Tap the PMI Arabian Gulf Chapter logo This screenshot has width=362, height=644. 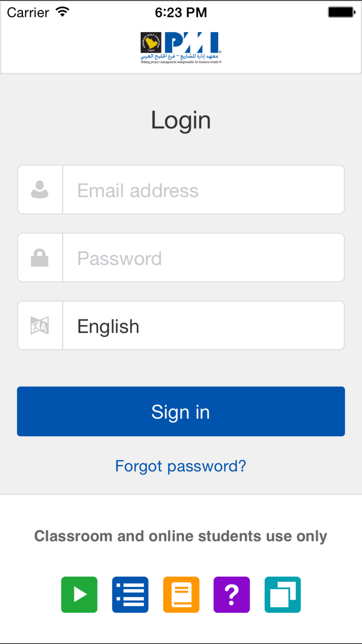pyautogui.click(x=181, y=48)
